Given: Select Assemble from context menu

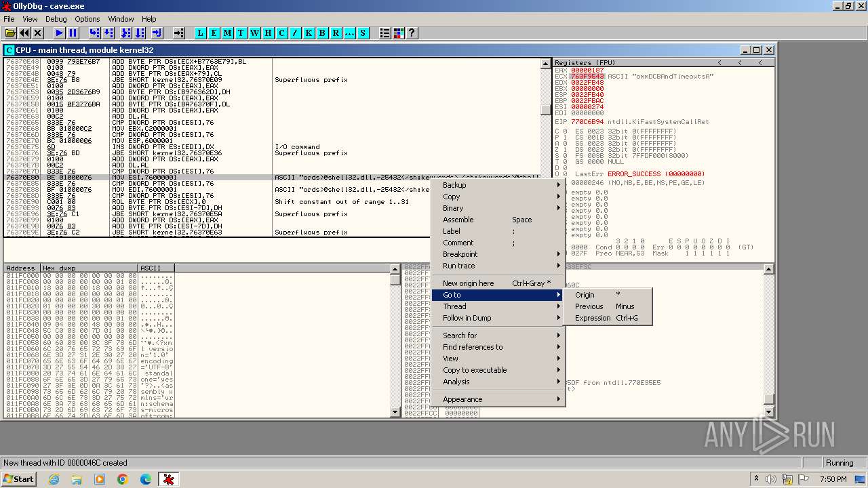Looking at the screenshot, I should (498, 220).
